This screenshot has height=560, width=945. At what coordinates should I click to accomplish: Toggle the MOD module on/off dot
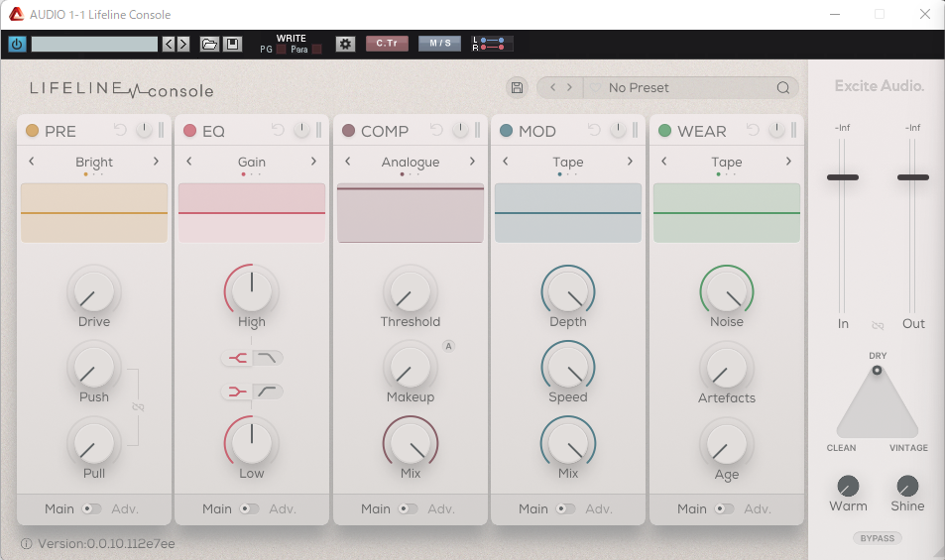coord(507,131)
